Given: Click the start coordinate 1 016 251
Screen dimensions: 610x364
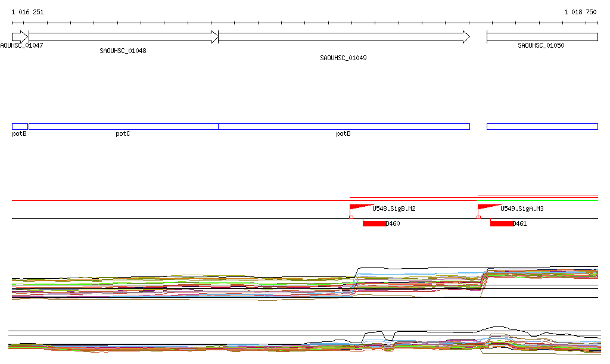Looking at the screenshot, I should click(27, 12).
